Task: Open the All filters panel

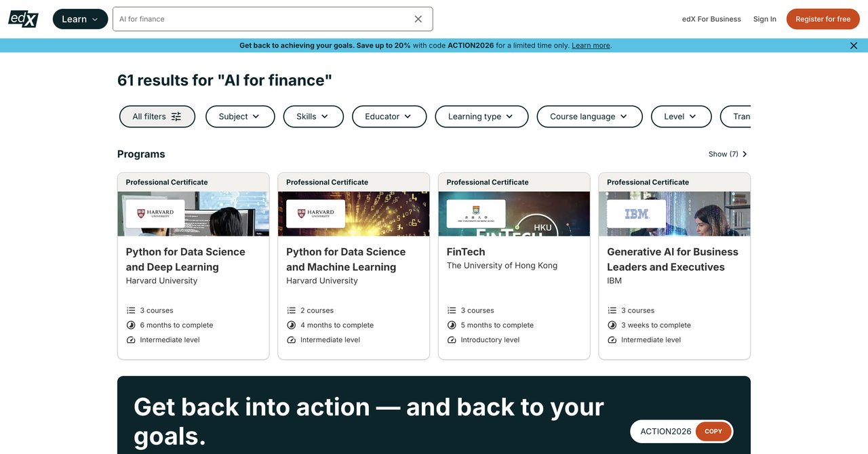Action: pos(157,117)
